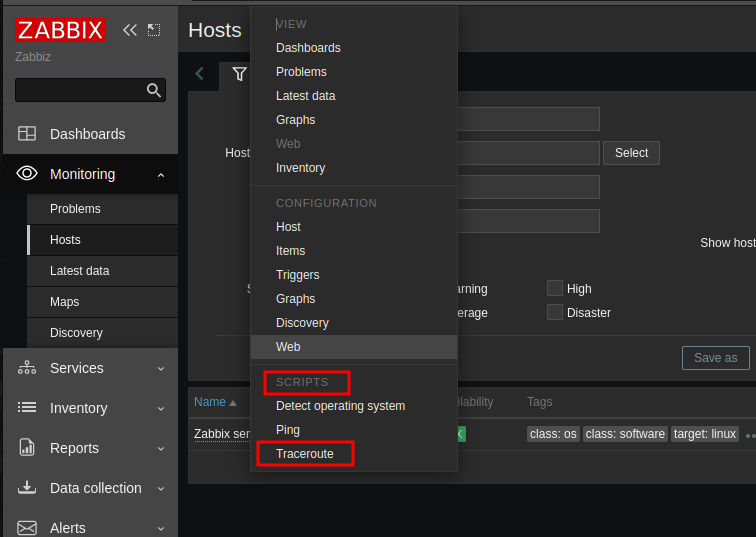Open Dashboards in the host menu
This screenshot has height=537, width=756.
[x=354, y=48]
